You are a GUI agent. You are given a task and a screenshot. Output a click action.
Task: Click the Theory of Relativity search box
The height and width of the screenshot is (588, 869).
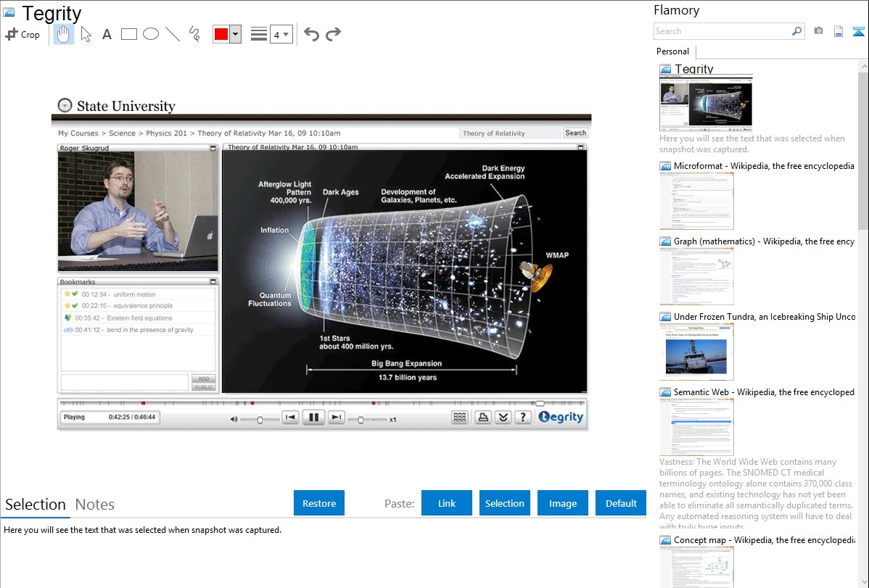click(x=510, y=133)
